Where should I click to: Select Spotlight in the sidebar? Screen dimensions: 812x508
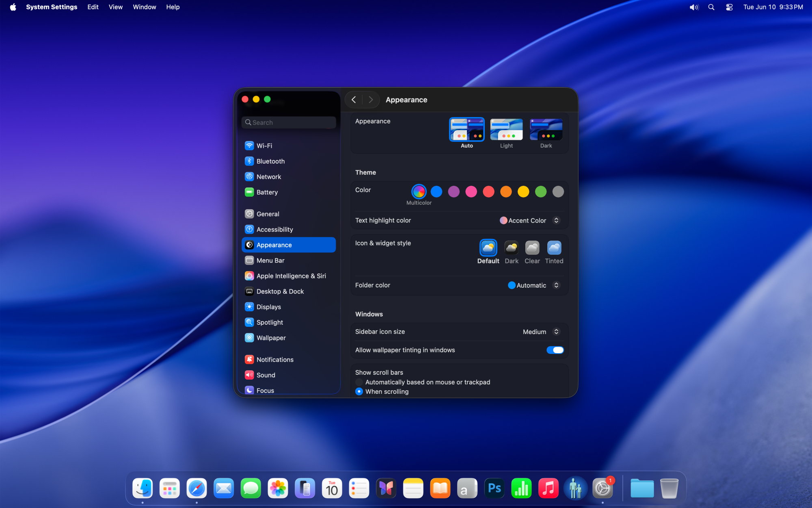(x=288, y=322)
